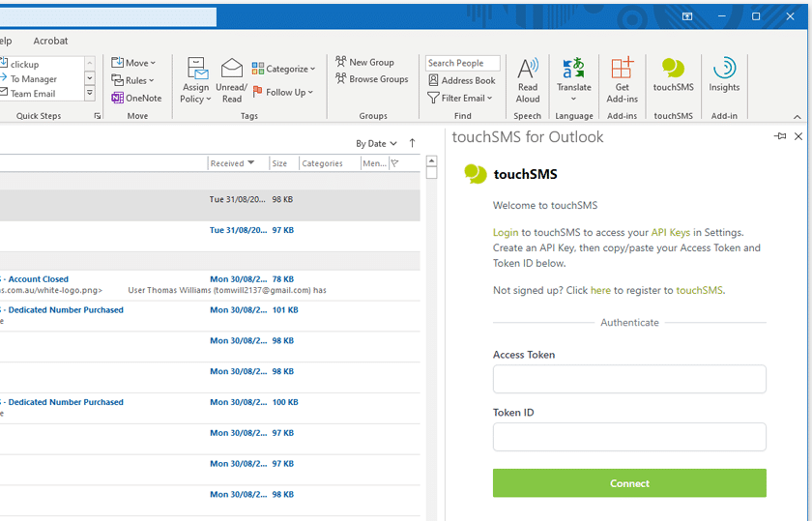Send selection to OneNote

tap(136, 98)
